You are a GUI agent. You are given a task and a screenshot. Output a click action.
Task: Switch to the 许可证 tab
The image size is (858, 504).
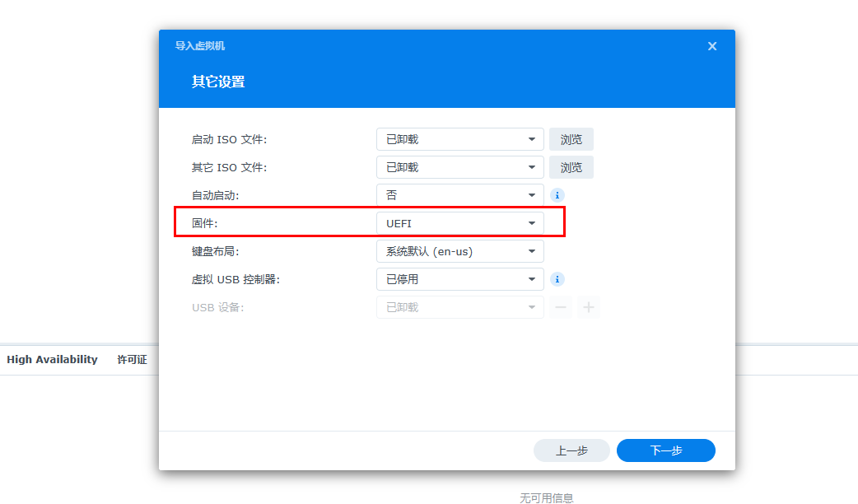pos(132,360)
